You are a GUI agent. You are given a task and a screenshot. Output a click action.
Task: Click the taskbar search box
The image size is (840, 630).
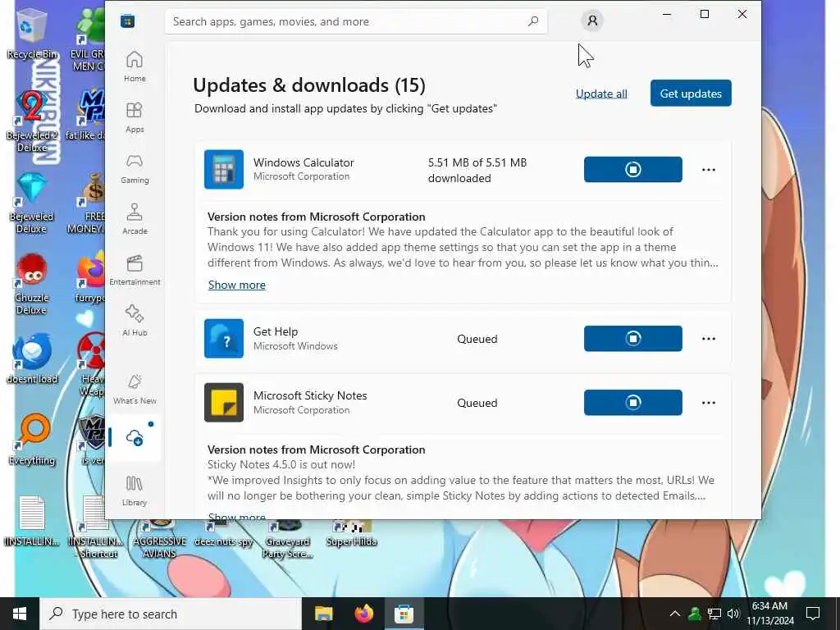click(x=171, y=614)
